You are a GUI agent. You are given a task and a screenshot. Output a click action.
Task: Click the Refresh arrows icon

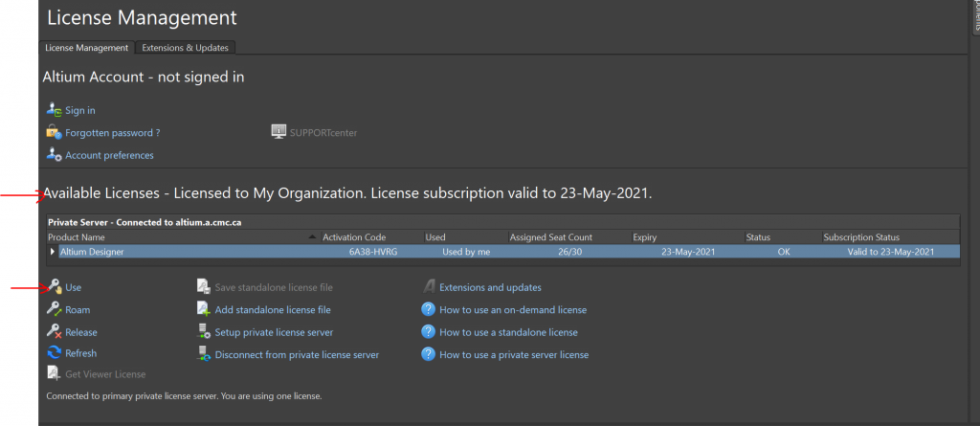point(55,353)
